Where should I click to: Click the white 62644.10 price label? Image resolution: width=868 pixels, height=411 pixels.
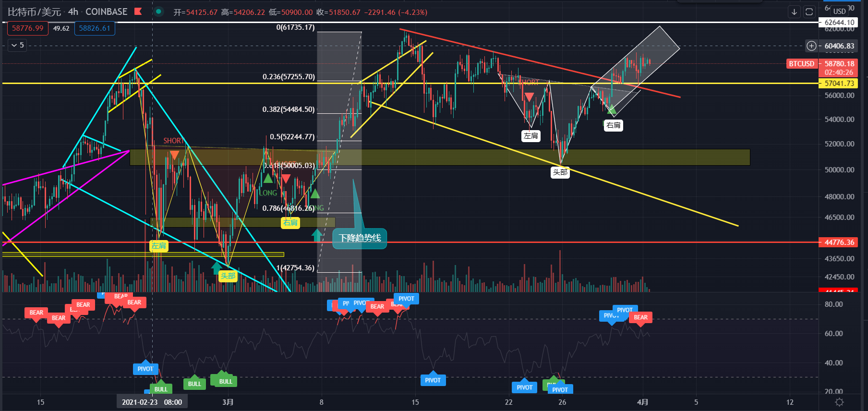pyautogui.click(x=839, y=23)
